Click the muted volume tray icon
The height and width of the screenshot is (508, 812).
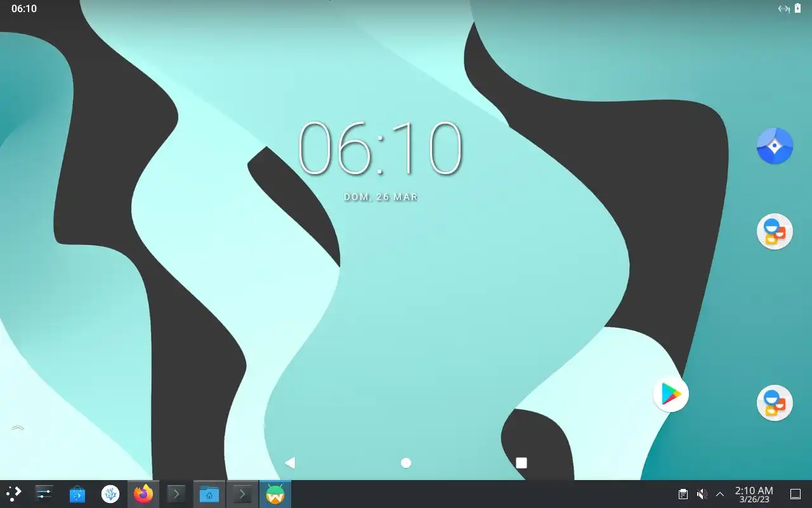pos(702,494)
